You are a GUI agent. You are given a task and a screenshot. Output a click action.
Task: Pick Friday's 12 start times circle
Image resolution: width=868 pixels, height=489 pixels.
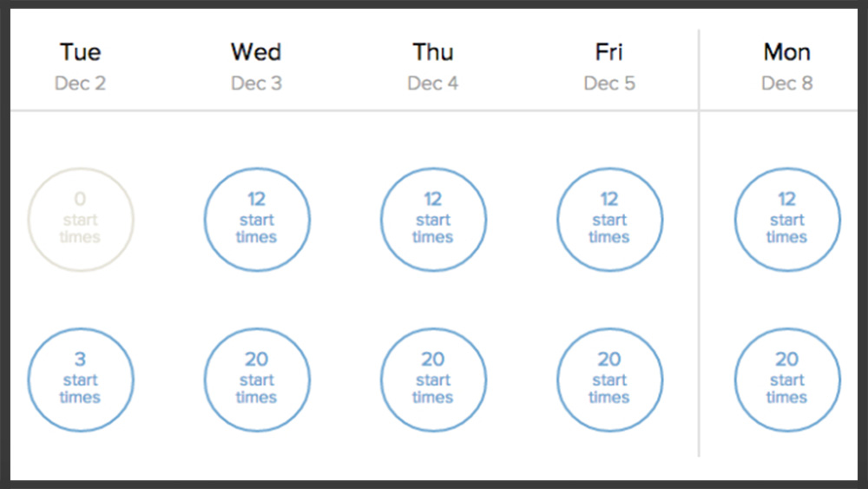[609, 220]
